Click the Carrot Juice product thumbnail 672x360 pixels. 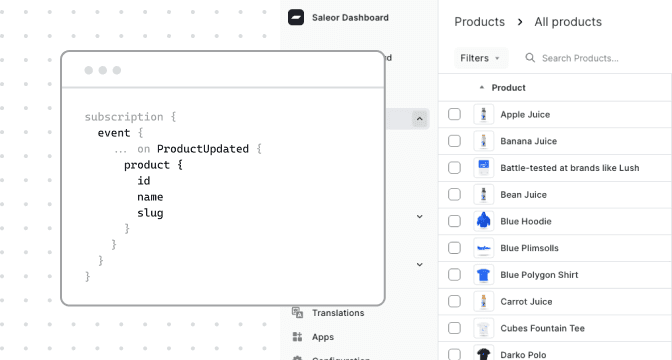[x=483, y=301]
